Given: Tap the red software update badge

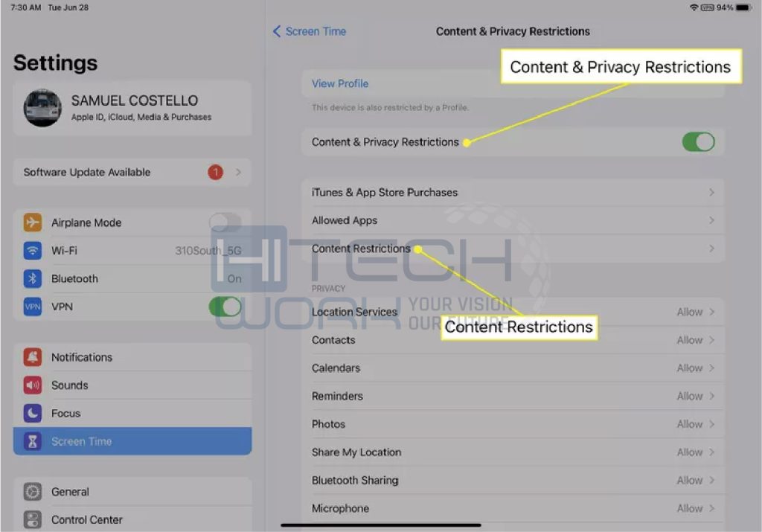Looking at the screenshot, I should coord(215,172).
